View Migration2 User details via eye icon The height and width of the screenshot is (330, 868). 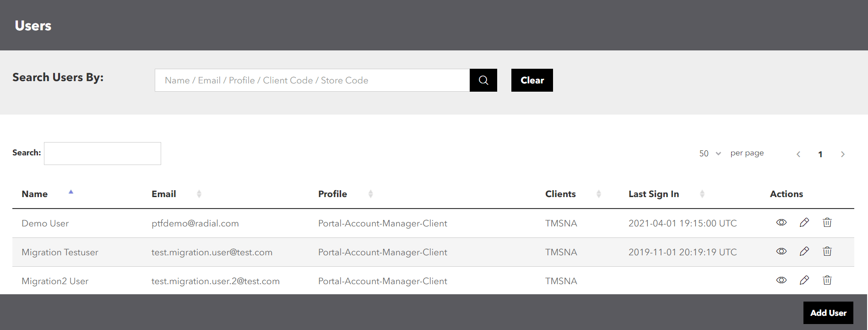[x=781, y=280]
